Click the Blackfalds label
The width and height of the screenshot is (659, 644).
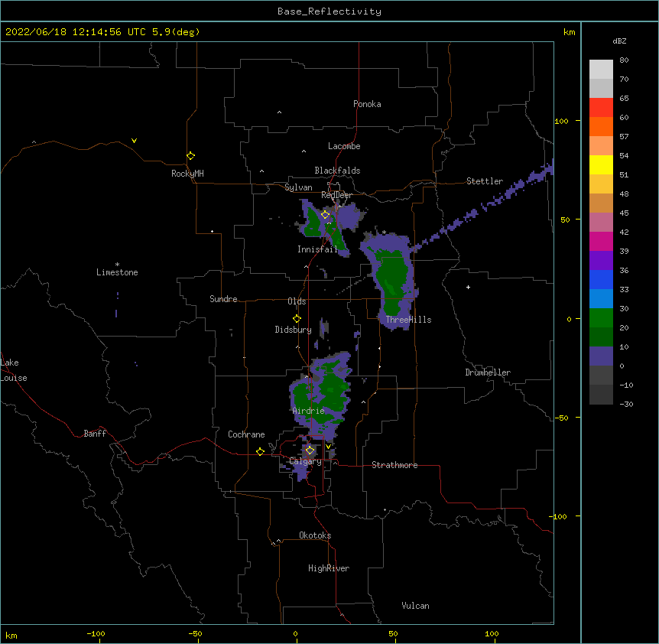coord(337,171)
